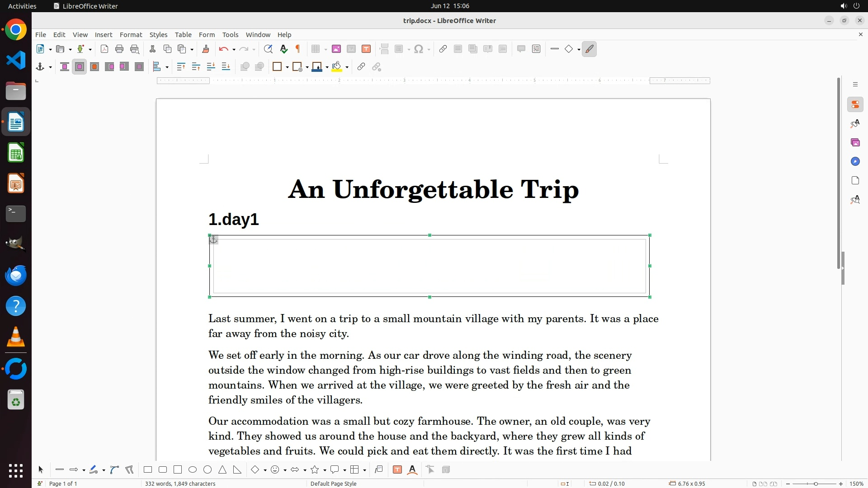Toggle the Wrap Off option
This screenshot has width=868, height=488.
[x=64, y=67]
